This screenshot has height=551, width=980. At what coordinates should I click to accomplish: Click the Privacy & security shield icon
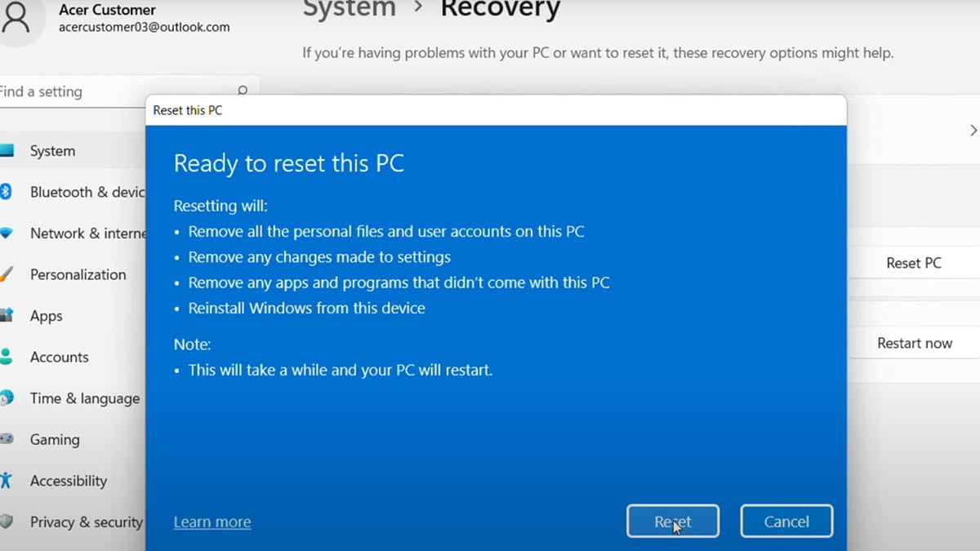pyautogui.click(x=6, y=522)
